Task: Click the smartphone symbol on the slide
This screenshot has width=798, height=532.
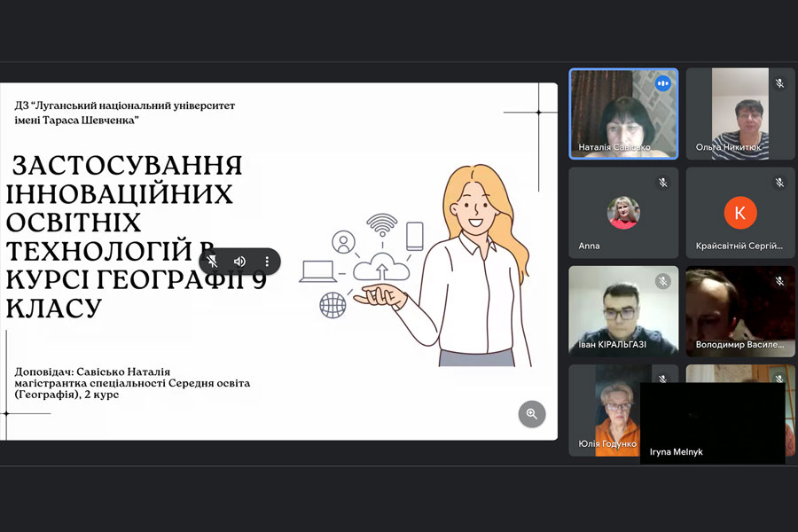Action: pos(415,236)
